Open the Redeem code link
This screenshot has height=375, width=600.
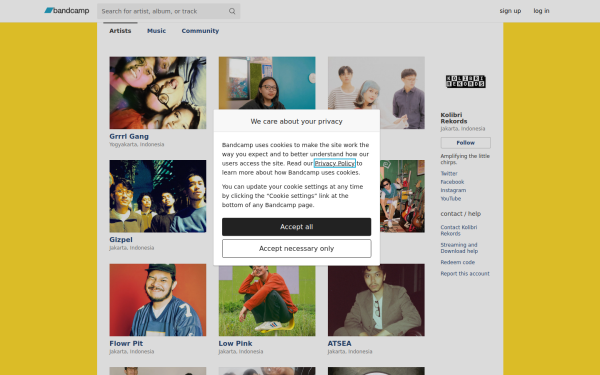click(x=458, y=262)
